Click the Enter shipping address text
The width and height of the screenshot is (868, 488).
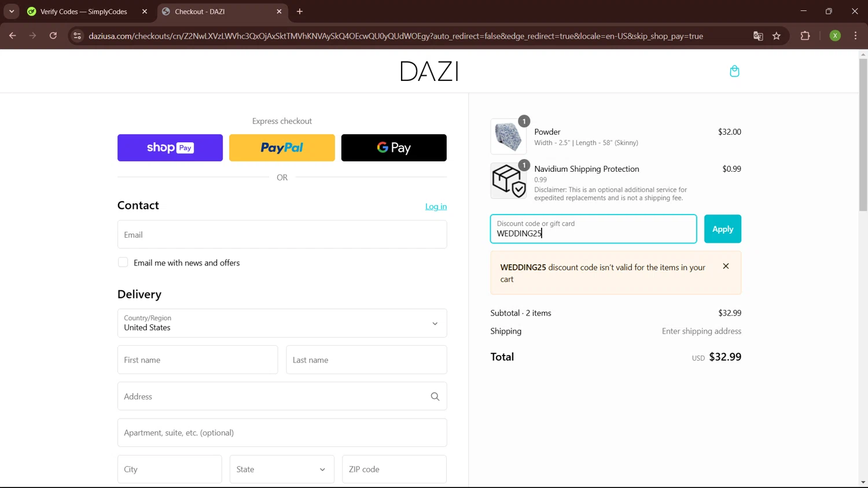[701, 331]
